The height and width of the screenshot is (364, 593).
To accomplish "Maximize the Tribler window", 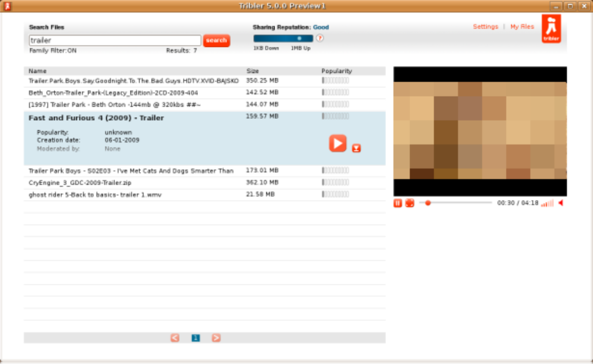I will [569, 6].
